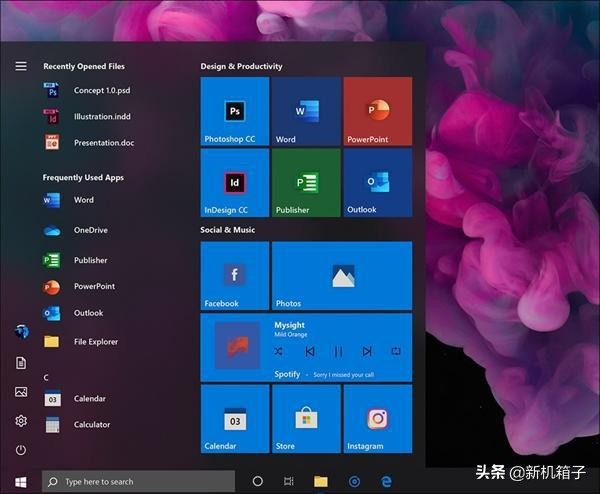This screenshot has height=494, width=600.
Task: Click the Design & Productivity group header
Action: click(x=241, y=67)
